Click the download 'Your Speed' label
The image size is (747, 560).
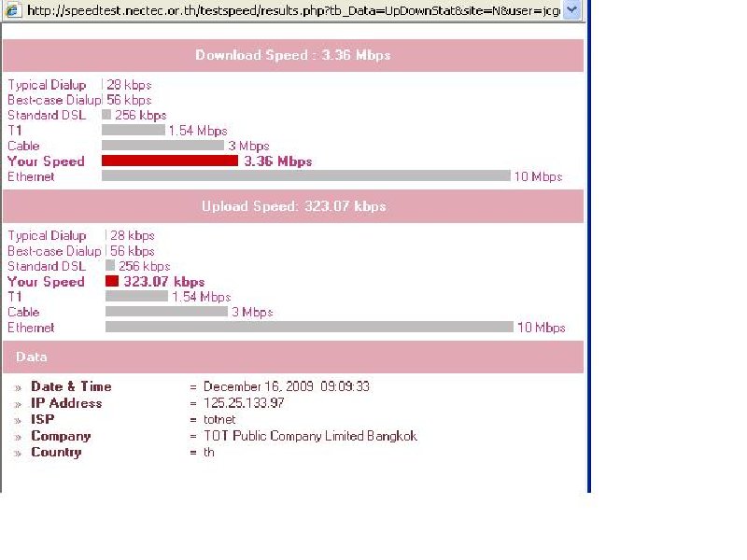[x=46, y=161]
